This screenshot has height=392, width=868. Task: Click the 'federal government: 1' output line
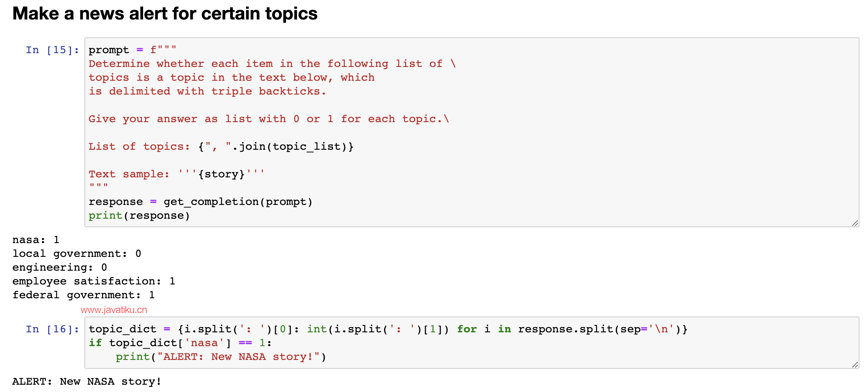pos(84,295)
